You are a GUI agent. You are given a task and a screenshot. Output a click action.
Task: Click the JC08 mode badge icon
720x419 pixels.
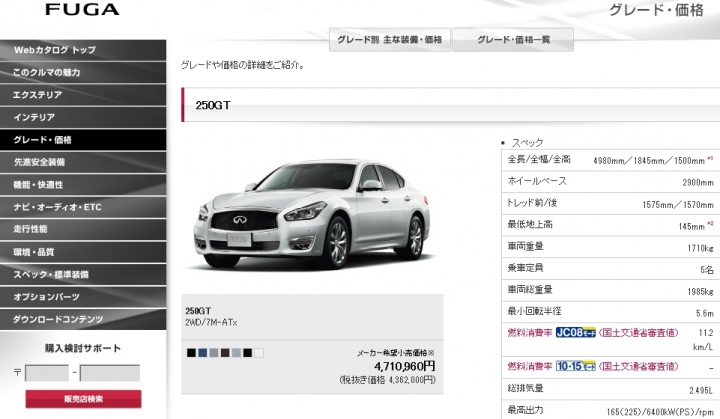pos(576,333)
